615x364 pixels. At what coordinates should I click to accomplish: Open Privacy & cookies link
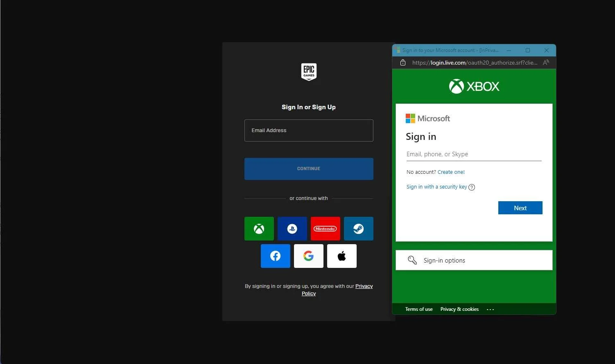(x=459, y=309)
